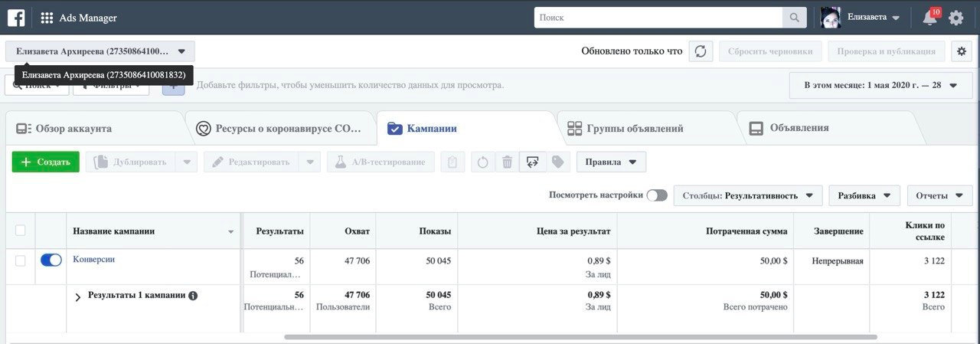Expand Результаты 1 кампании row
This screenshot has height=344, width=980.
point(77,297)
